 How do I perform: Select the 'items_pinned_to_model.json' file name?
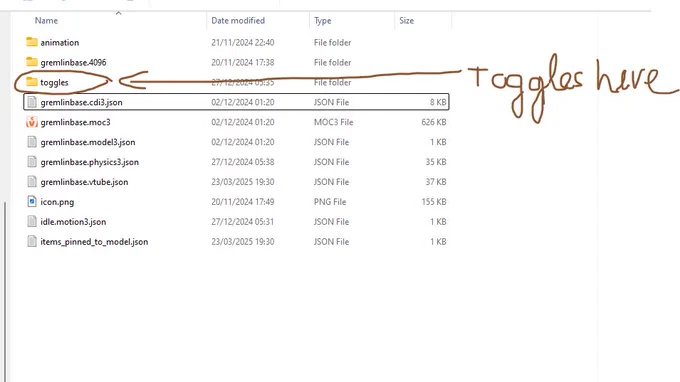click(94, 242)
